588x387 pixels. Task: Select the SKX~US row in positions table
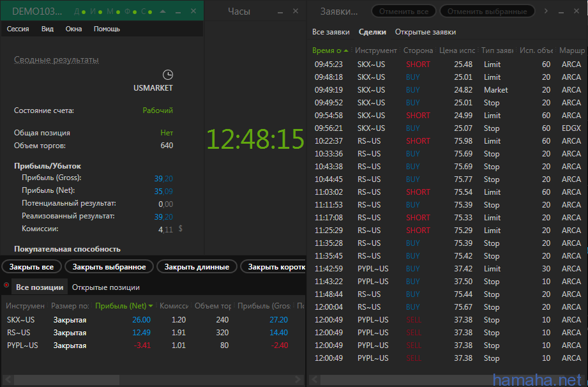tap(153, 320)
